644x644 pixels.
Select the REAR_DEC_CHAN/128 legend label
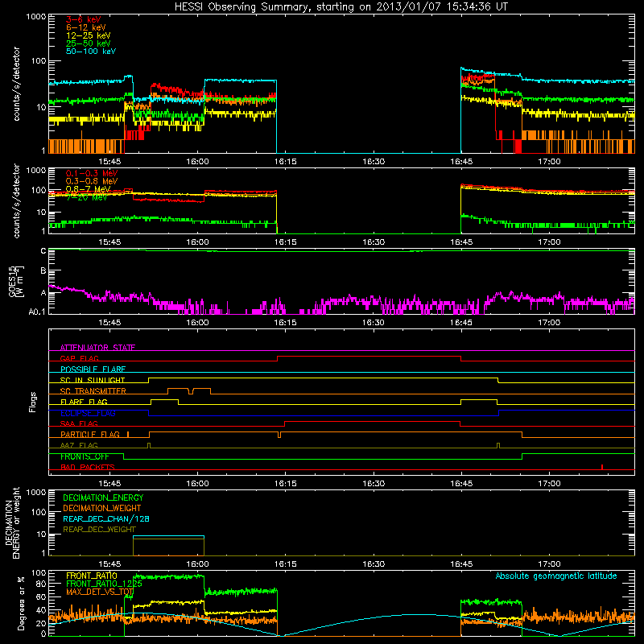point(106,518)
